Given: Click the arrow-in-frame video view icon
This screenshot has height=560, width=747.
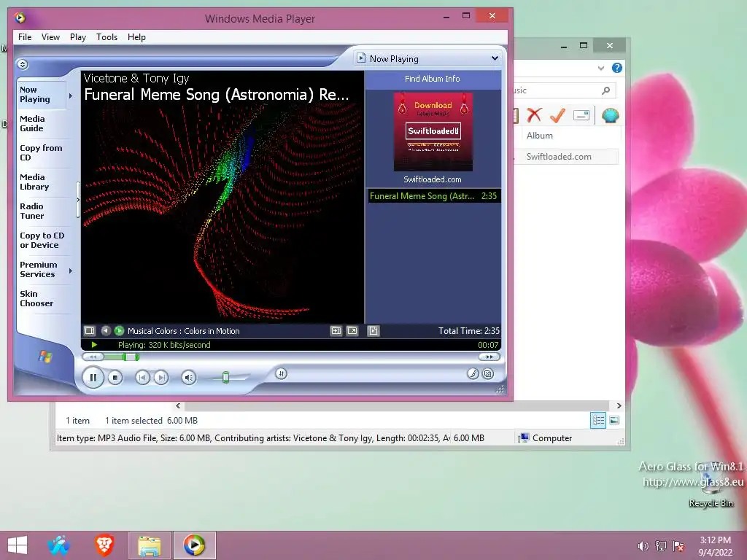Looking at the screenshot, I should pos(352,330).
